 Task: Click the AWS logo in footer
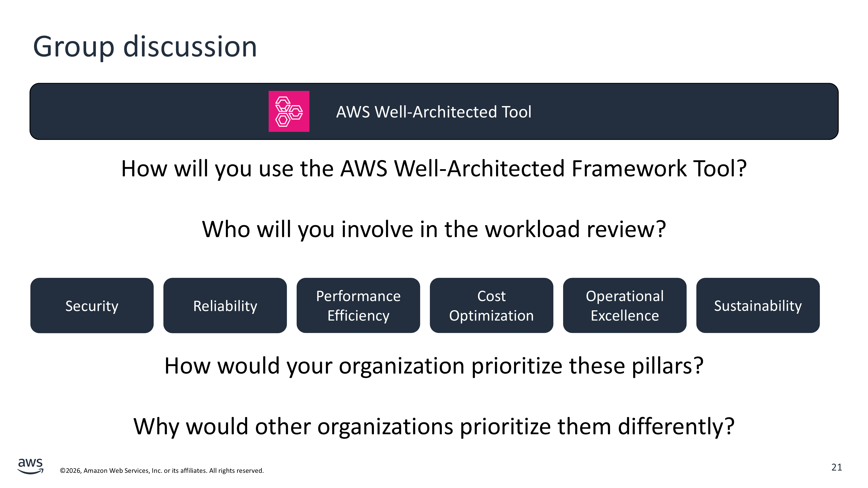[x=30, y=466]
